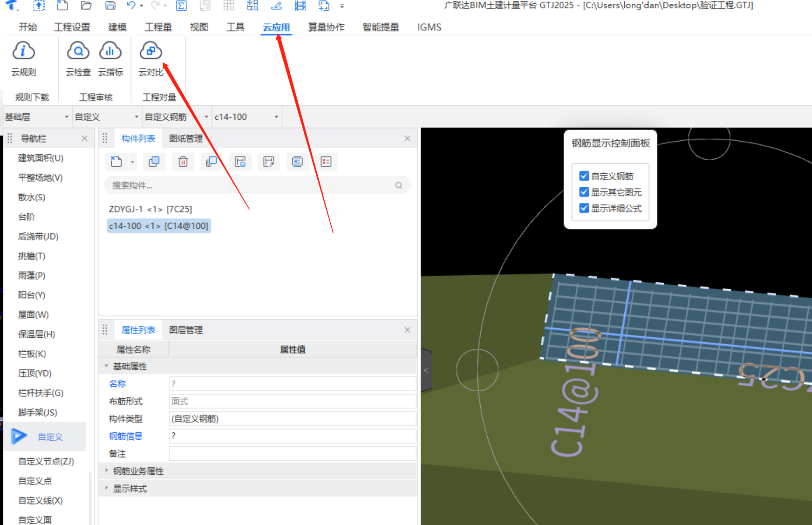Open 云规则 cloud rules

click(x=24, y=59)
